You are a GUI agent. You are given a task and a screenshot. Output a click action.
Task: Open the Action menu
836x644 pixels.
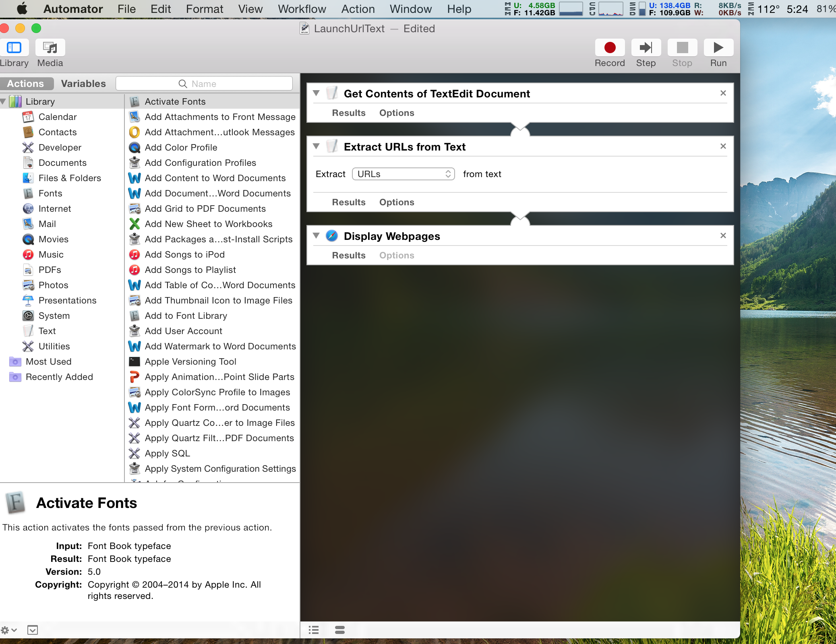pyautogui.click(x=358, y=9)
